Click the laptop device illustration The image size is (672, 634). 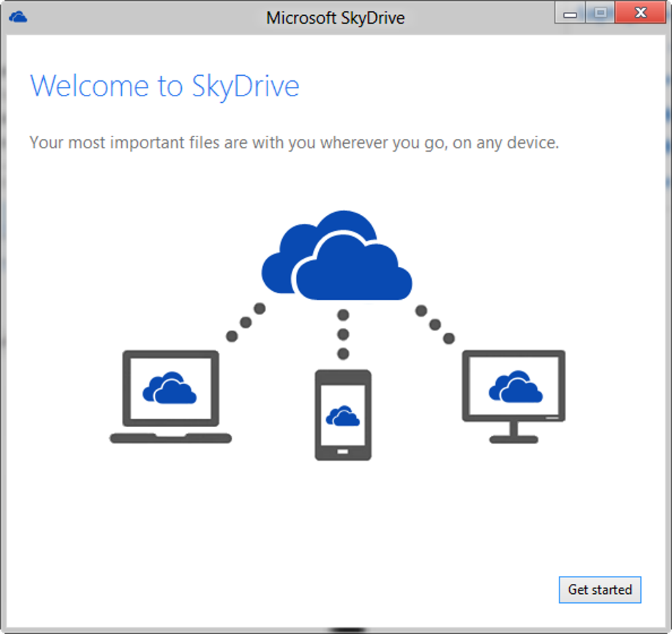pos(171,397)
